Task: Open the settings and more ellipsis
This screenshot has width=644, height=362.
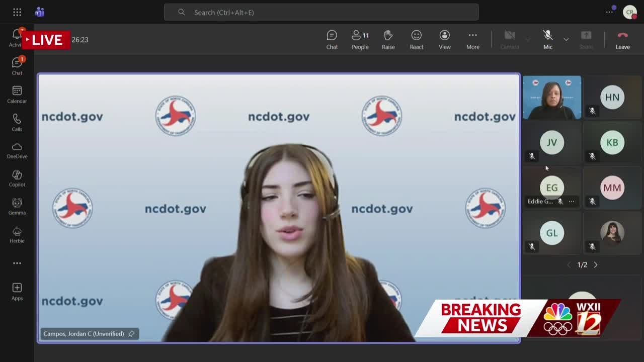Action: coord(609,12)
